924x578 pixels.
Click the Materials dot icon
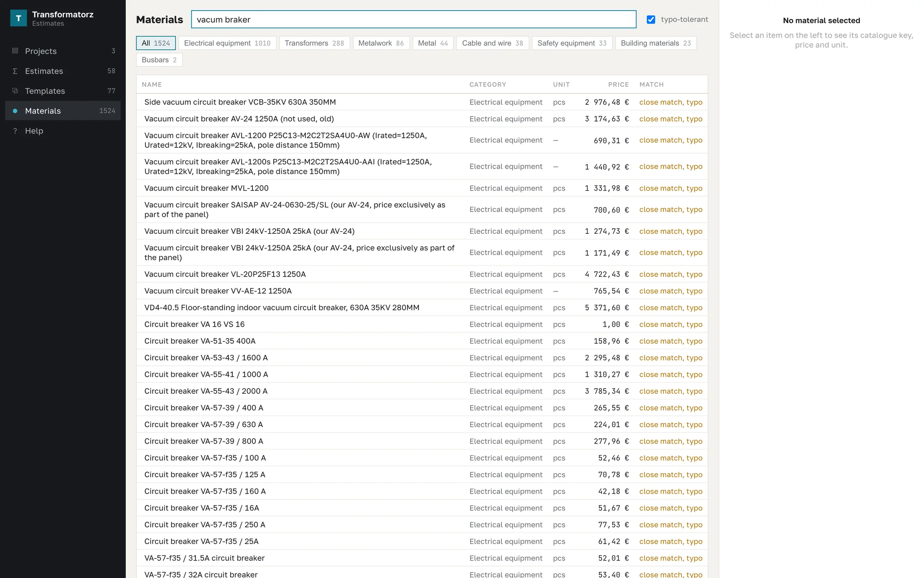[15, 111]
